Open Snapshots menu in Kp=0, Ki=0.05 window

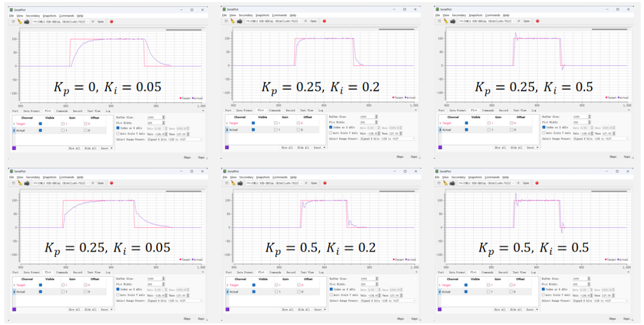[x=49, y=15]
